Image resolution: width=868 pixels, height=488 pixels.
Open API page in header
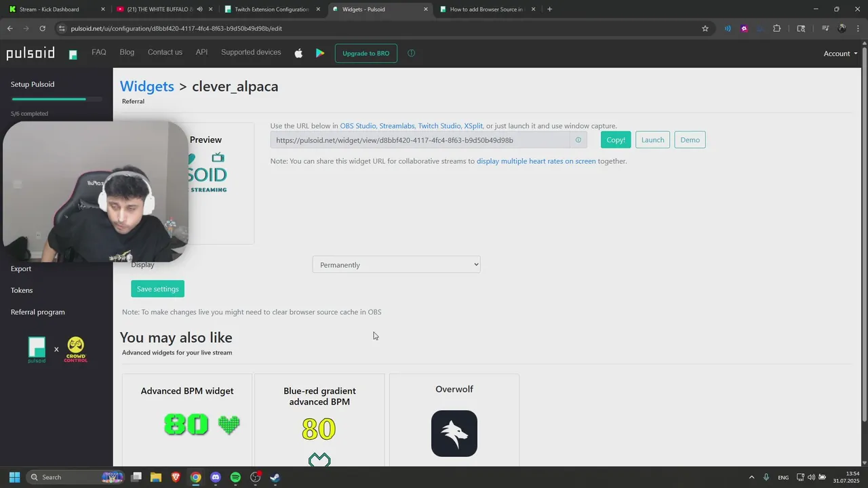[x=201, y=52]
